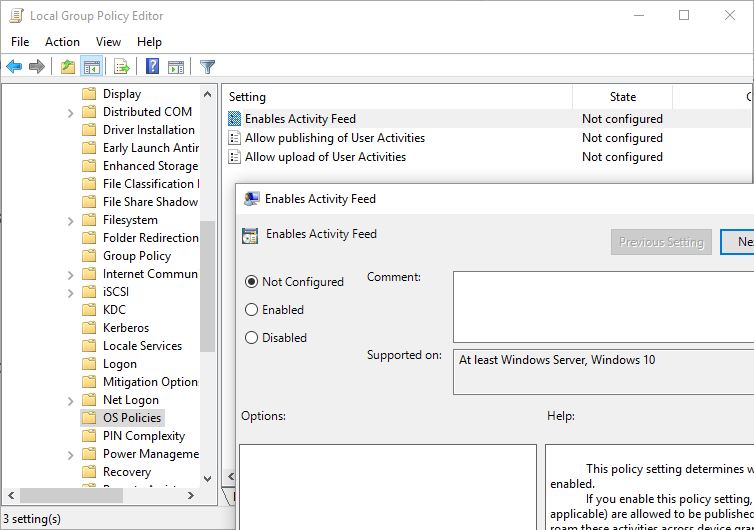Click the Export List toolbar icon
The height and width of the screenshot is (530, 754).
click(121, 67)
